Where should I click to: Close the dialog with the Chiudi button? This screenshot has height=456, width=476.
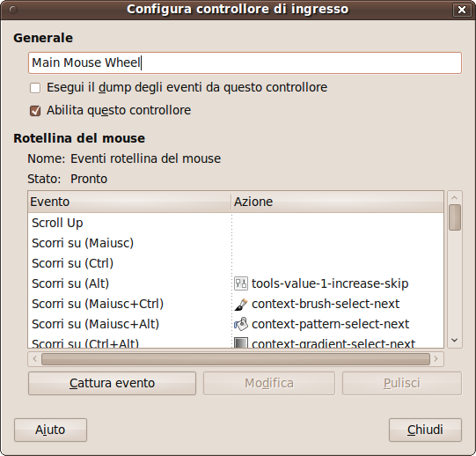[x=425, y=430]
